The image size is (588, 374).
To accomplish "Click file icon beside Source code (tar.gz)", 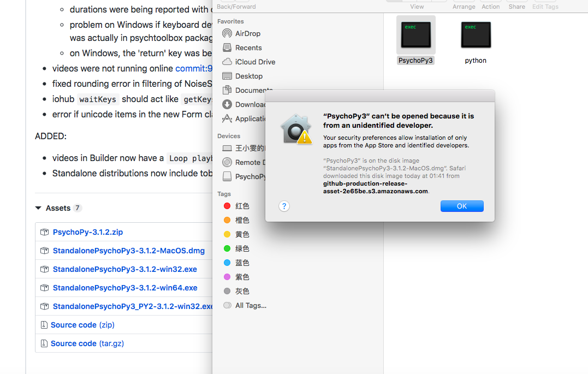I will point(44,343).
